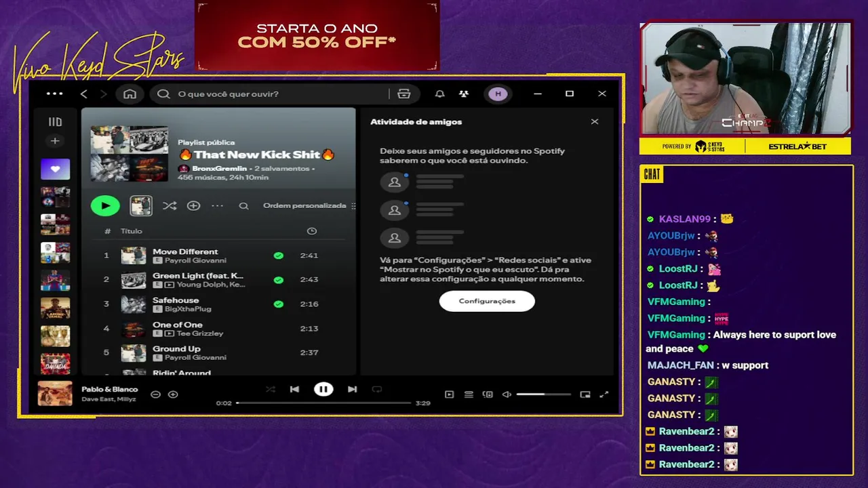Open artist 'Dave East, Millyz' in player bar
868x488 pixels.
pyautogui.click(x=108, y=399)
